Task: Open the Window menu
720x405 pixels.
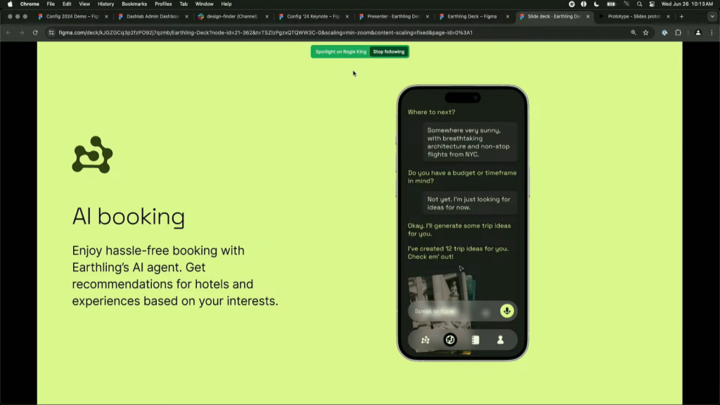Action: click(204, 4)
